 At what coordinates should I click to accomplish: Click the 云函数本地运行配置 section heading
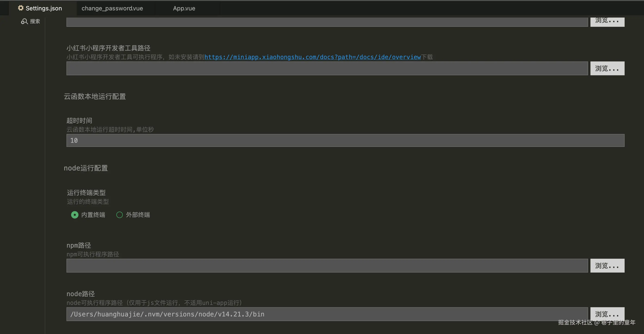tap(95, 96)
